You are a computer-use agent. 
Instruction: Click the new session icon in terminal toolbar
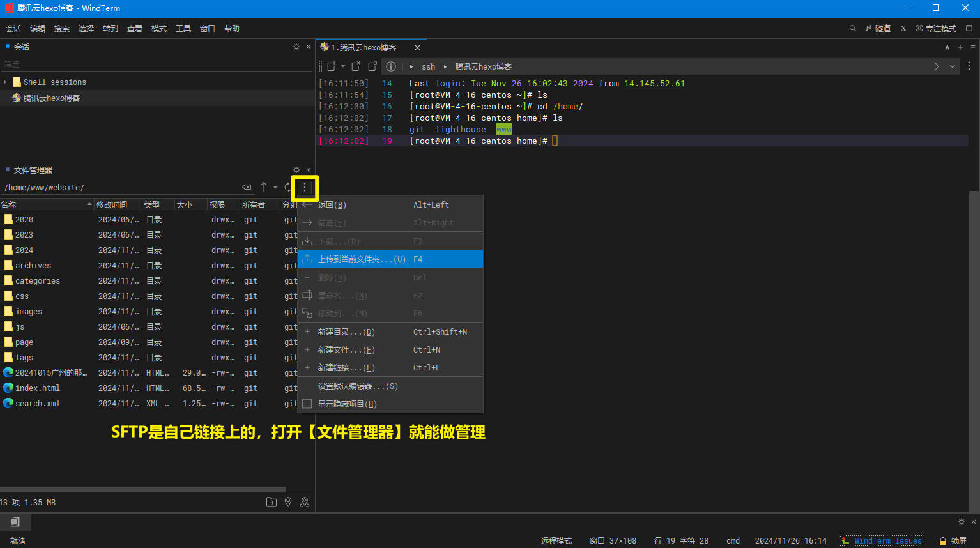coord(332,66)
